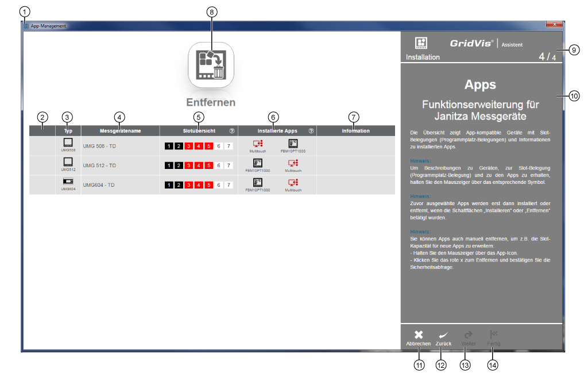Select the Multitouch app icon in UMG604 row
The image size is (588, 377).
(293, 183)
